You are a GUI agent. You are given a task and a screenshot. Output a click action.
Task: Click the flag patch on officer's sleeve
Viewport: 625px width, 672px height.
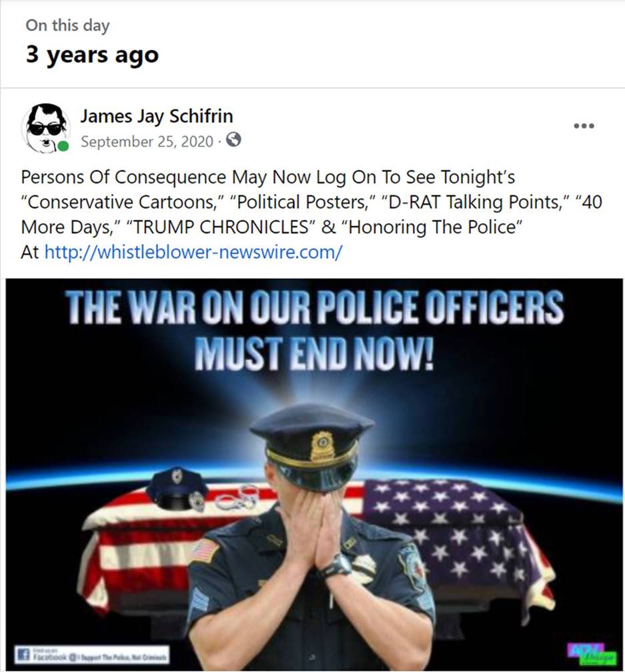tap(204, 551)
